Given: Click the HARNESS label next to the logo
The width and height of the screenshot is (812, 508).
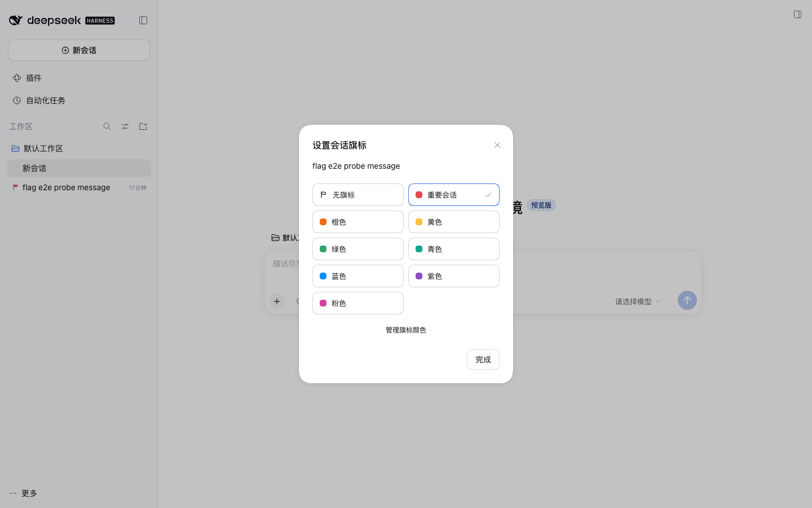Looking at the screenshot, I should coord(100,21).
